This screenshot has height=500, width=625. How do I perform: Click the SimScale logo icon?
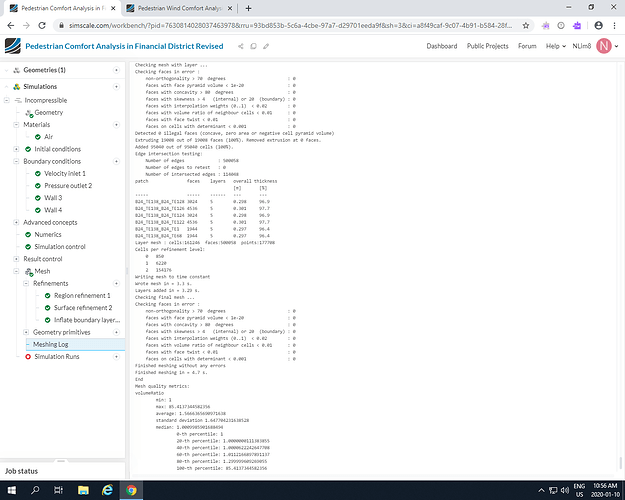(x=12, y=46)
